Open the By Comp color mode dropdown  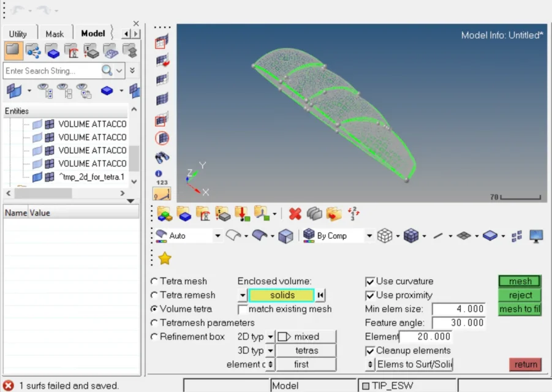(369, 236)
